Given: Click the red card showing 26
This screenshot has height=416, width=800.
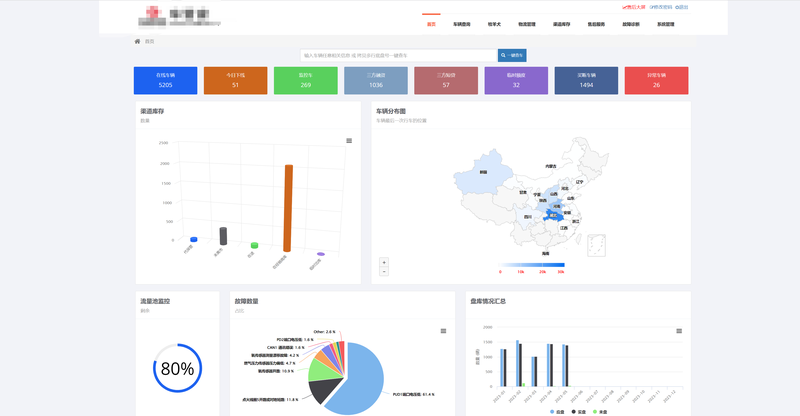Looking at the screenshot, I should coord(656,81).
